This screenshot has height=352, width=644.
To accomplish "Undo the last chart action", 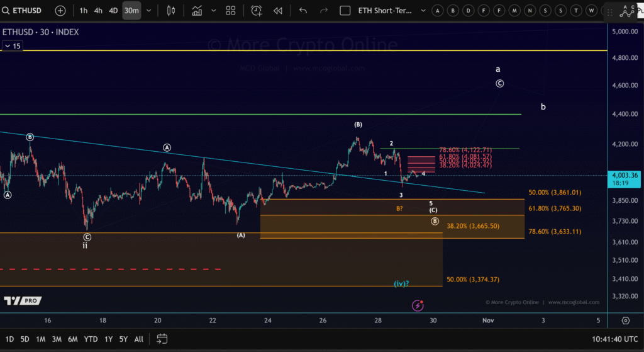I will [303, 11].
